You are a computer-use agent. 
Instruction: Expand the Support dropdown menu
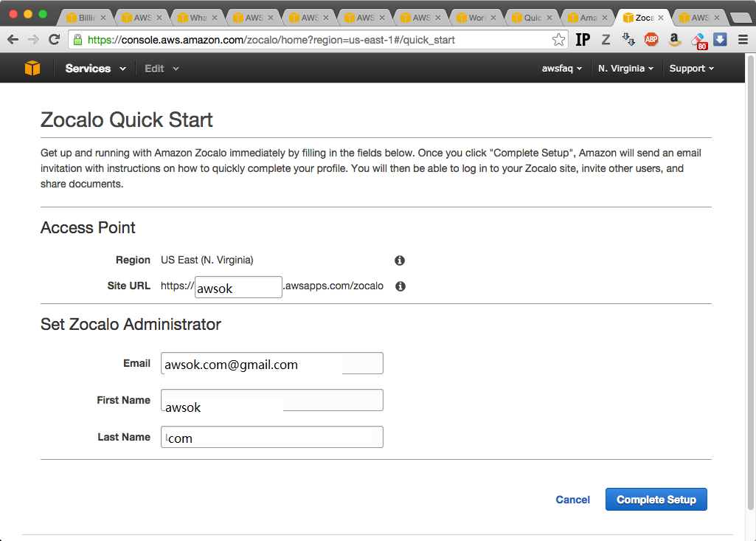pyautogui.click(x=691, y=69)
